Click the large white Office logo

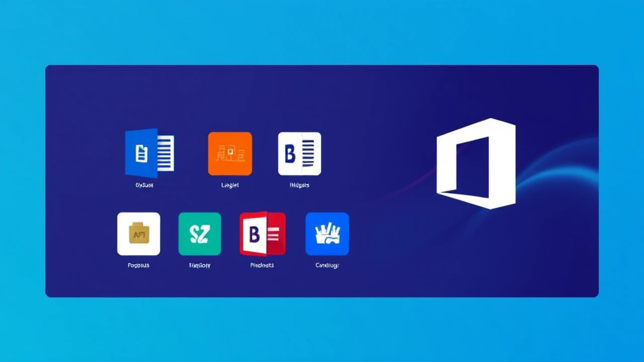click(476, 163)
